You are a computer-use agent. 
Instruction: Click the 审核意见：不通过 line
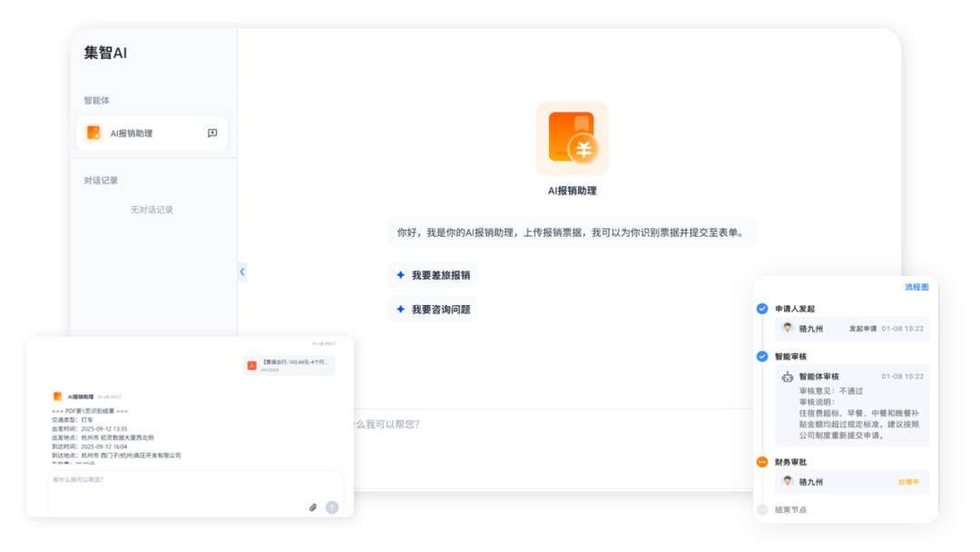click(830, 391)
